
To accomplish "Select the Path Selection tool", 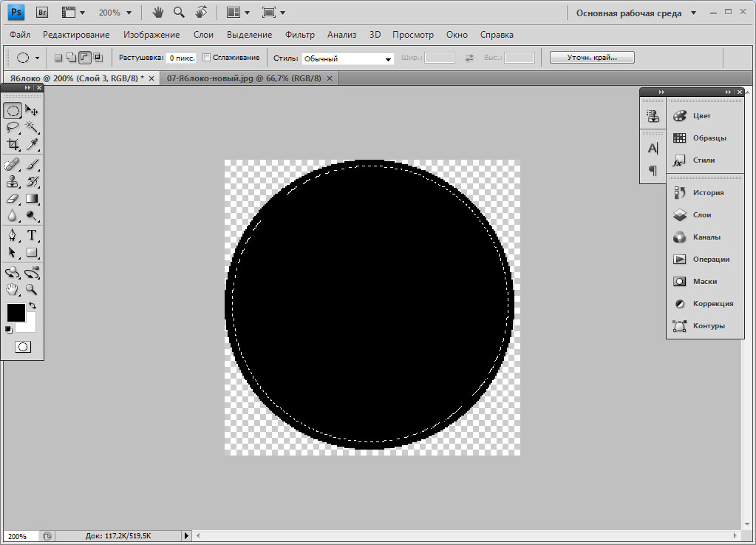I will (x=13, y=252).
